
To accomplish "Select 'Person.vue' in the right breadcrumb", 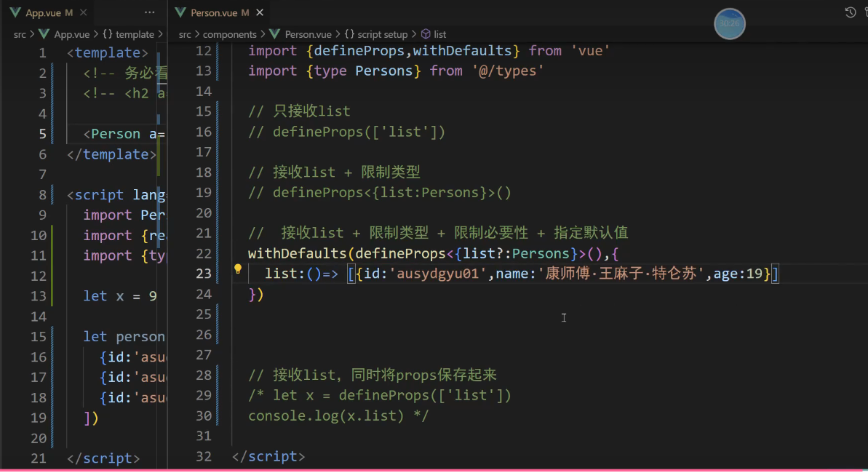I will 308,34.
